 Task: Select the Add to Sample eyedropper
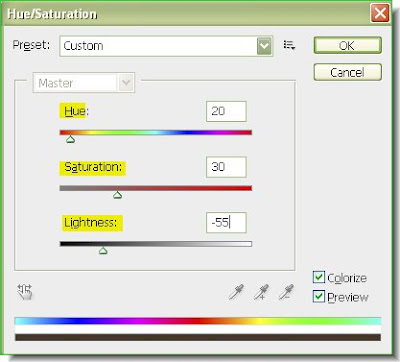coord(261,292)
